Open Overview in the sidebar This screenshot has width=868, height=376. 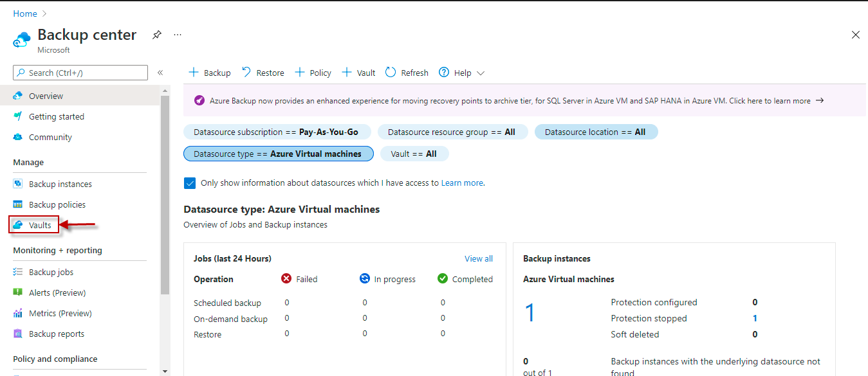pyautogui.click(x=80, y=96)
